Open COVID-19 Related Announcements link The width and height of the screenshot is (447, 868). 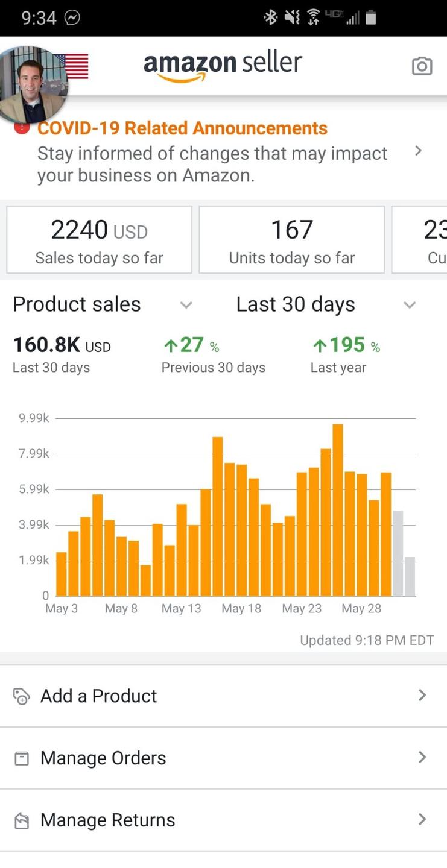tap(182, 128)
